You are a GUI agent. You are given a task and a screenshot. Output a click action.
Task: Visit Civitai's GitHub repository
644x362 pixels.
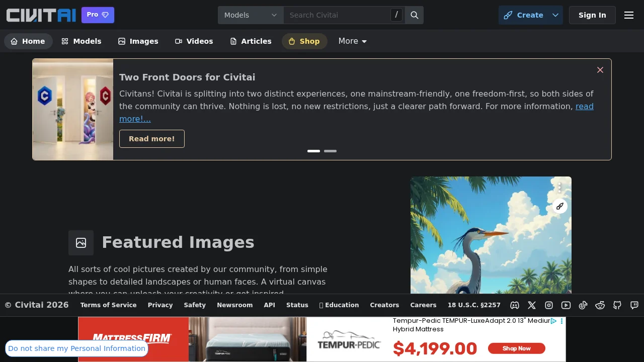pyautogui.click(x=617, y=305)
